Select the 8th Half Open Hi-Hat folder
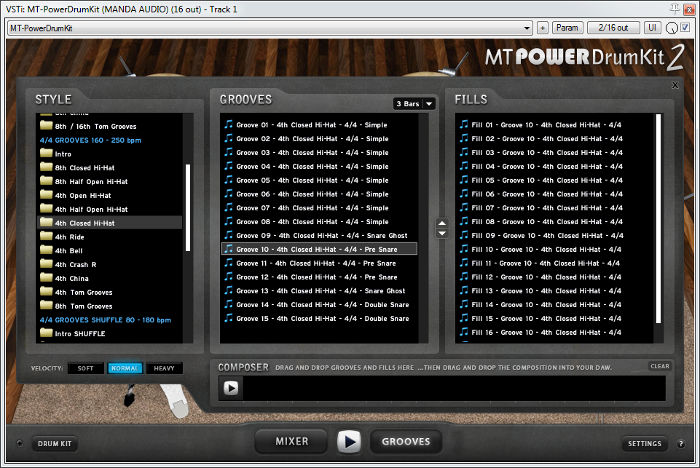 pyautogui.click(x=84, y=181)
